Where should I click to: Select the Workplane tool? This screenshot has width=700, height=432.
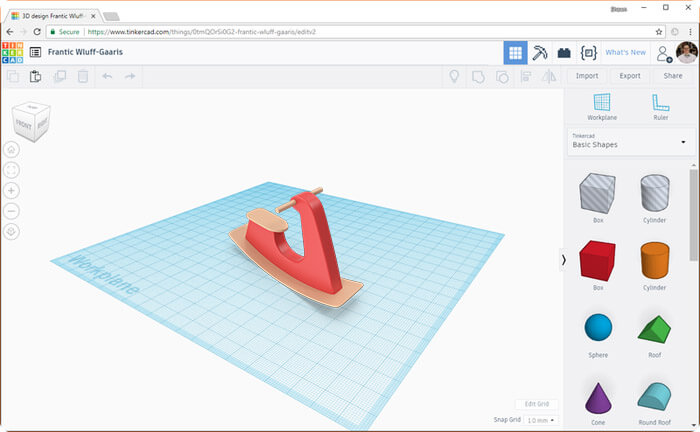602,107
